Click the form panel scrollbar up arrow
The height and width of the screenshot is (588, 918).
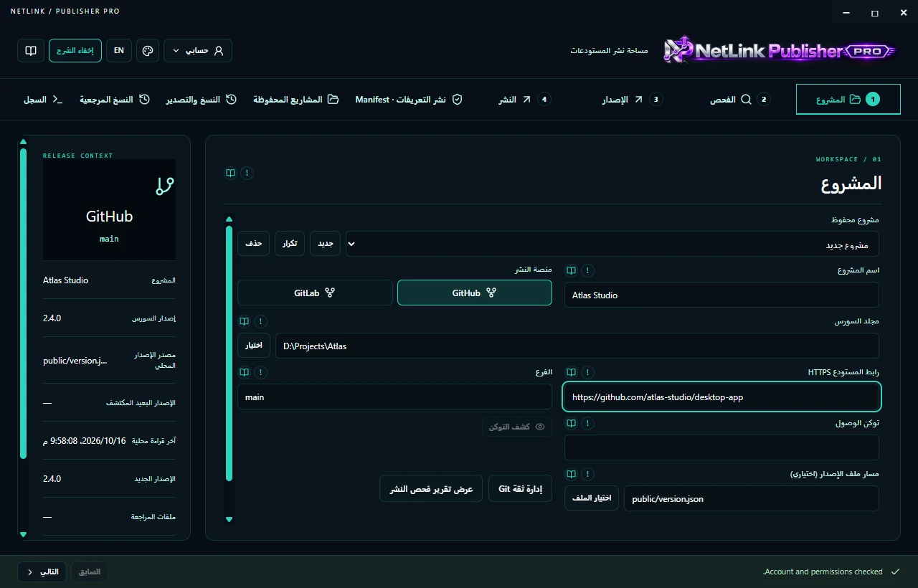(229, 219)
